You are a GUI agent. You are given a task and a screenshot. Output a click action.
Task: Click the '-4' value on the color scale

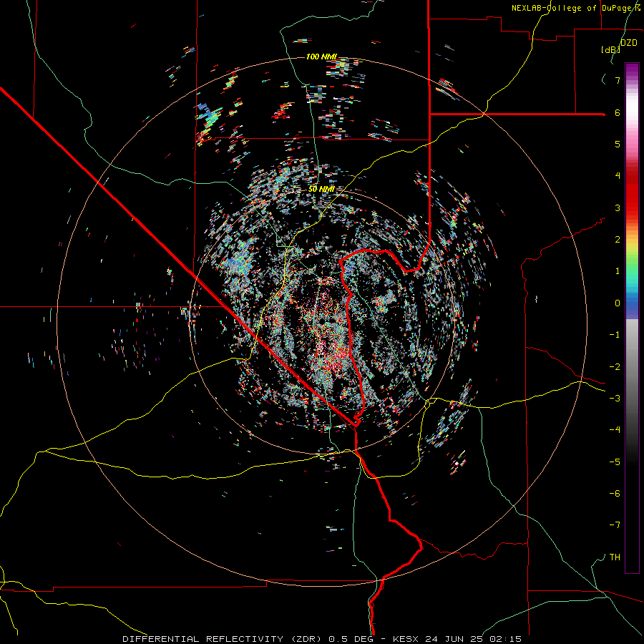[x=615, y=429]
